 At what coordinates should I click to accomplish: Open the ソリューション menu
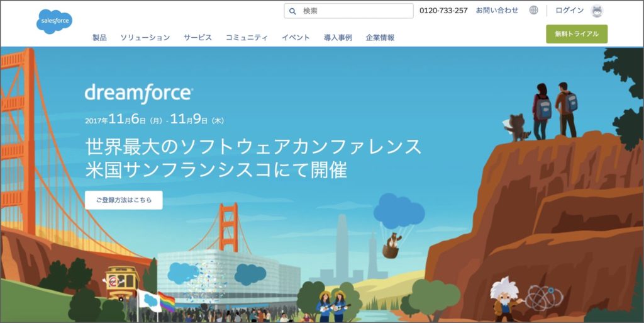(145, 37)
